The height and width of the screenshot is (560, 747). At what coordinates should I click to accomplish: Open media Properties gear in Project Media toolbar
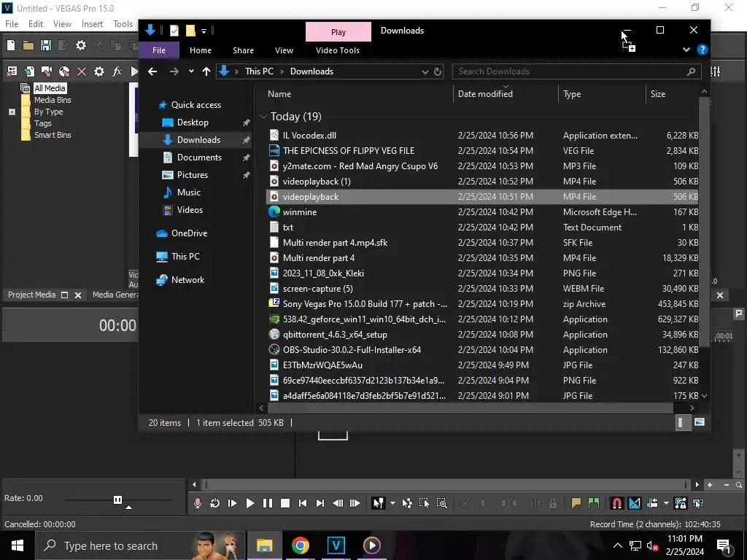tap(99, 71)
